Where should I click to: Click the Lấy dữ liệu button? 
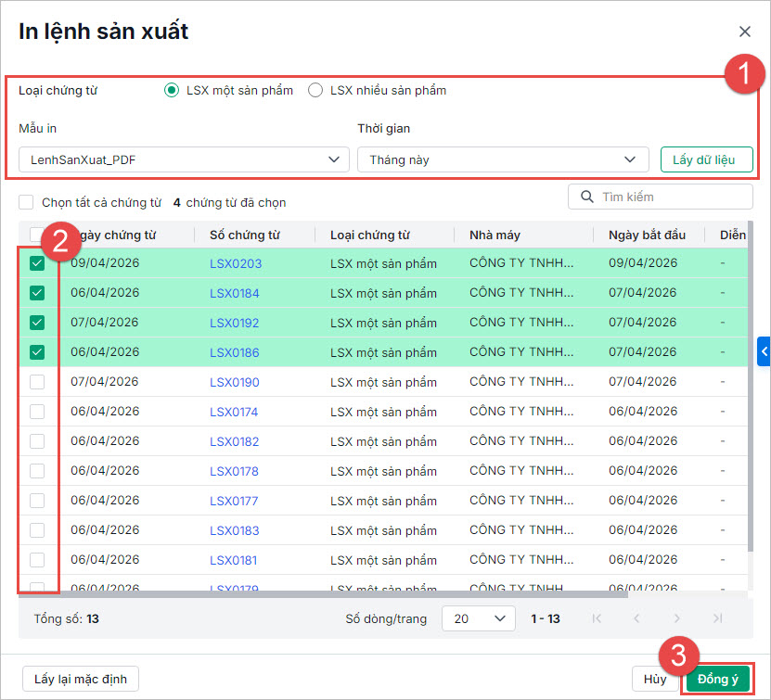tap(705, 159)
